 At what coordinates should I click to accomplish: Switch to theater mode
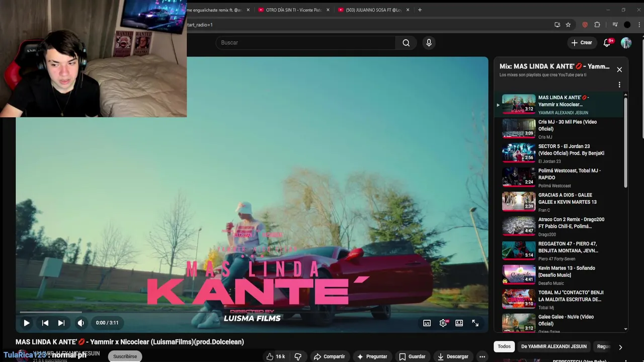tap(459, 323)
